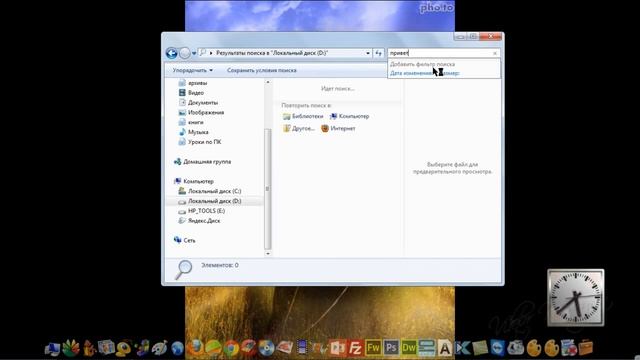Open the "HP_TOOLS (E:)" drive
This screenshot has width=640, height=360.
coord(202,211)
